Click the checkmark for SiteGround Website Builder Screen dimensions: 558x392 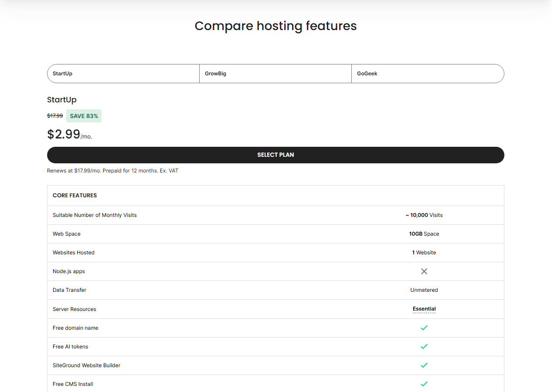pyautogui.click(x=424, y=365)
